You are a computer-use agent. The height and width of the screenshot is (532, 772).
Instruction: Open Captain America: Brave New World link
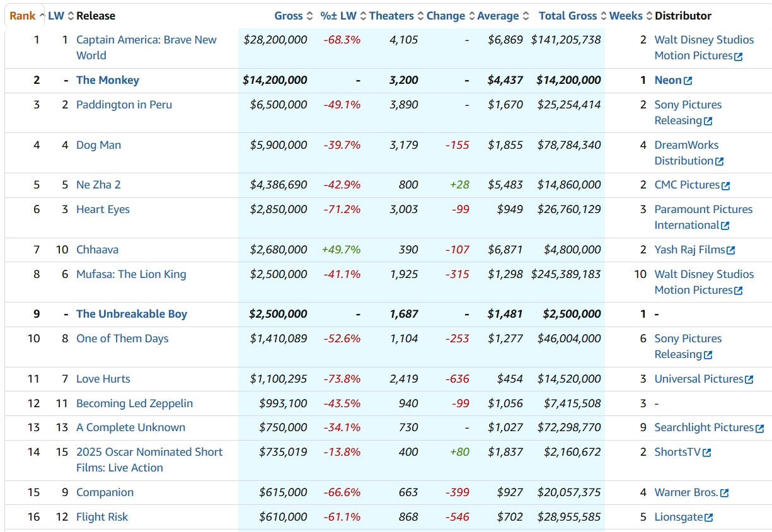coord(146,47)
